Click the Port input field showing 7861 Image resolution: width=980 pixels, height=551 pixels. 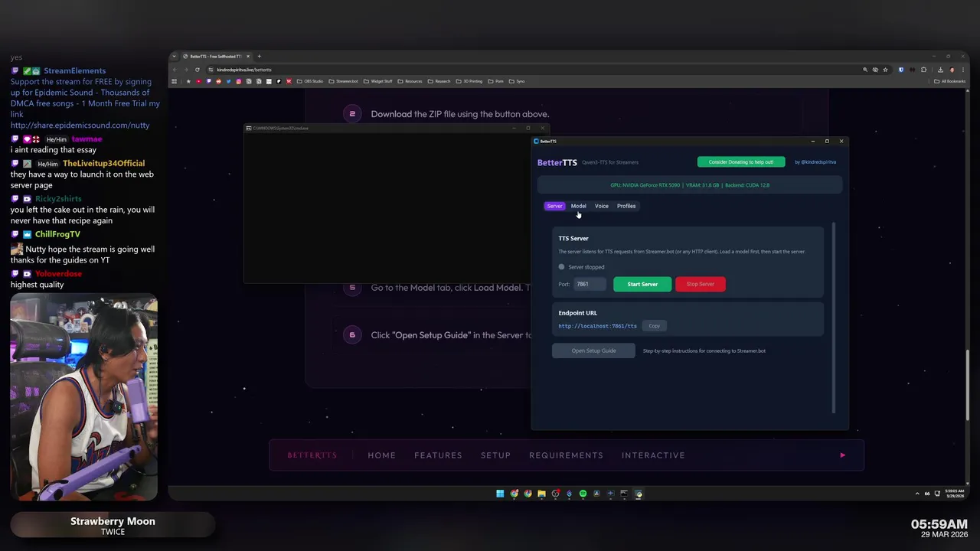click(x=590, y=284)
